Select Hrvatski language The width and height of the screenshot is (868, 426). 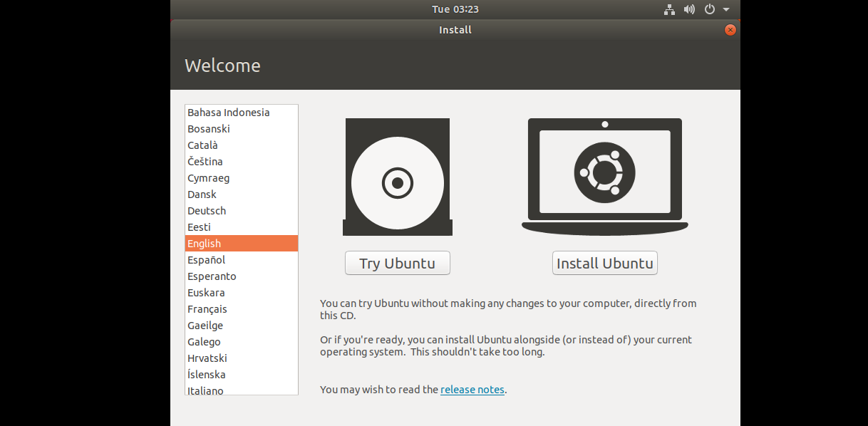tap(242, 358)
